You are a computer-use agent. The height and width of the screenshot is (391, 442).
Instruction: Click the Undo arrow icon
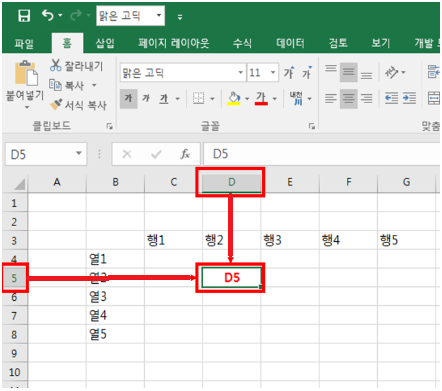(x=48, y=15)
